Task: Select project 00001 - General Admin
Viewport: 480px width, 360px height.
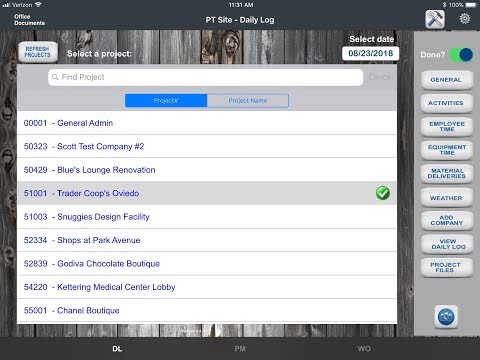Action: (207, 123)
